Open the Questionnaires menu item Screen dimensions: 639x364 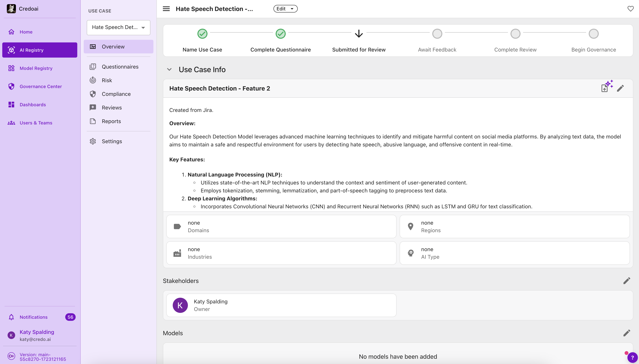pyautogui.click(x=120, y=67)
